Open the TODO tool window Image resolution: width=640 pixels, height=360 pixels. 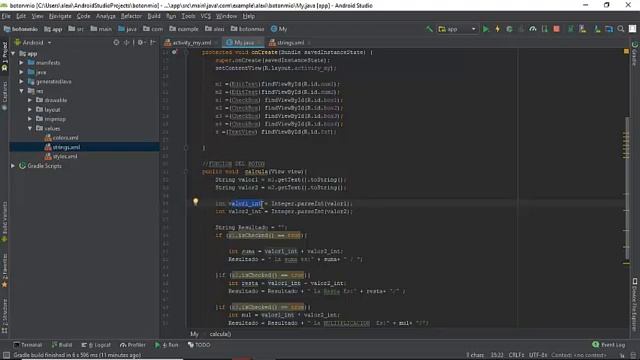199,345
